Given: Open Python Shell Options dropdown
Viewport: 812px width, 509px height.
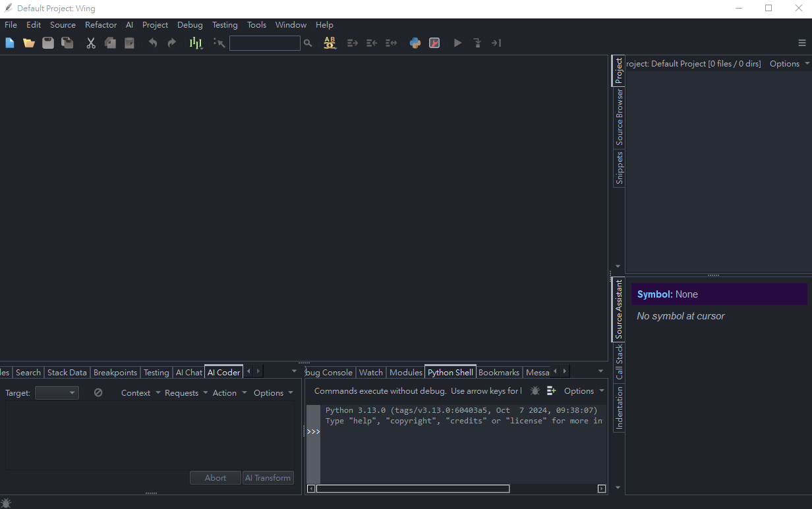Looking at the screenshot, I should click(x=584, y=390).
